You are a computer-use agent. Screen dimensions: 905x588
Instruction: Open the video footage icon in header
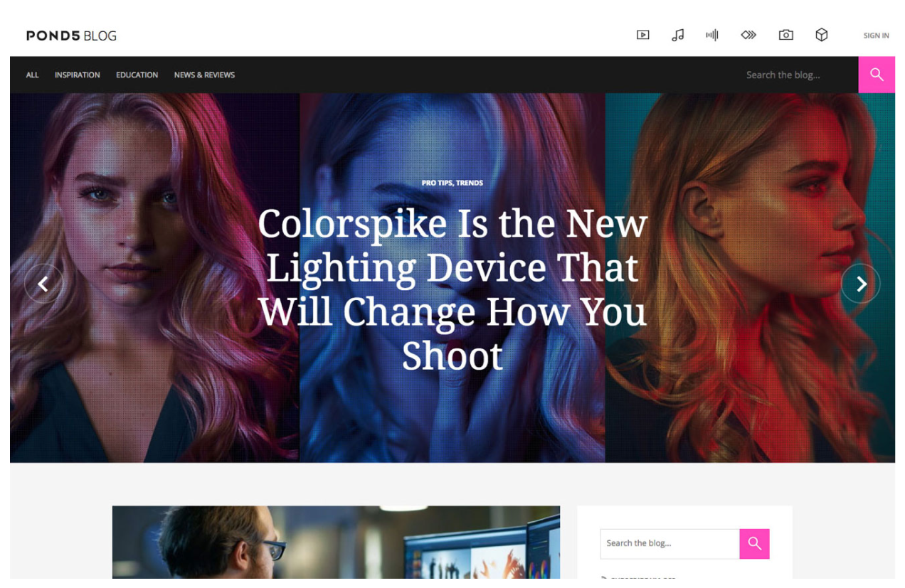(x=642, y=35)
